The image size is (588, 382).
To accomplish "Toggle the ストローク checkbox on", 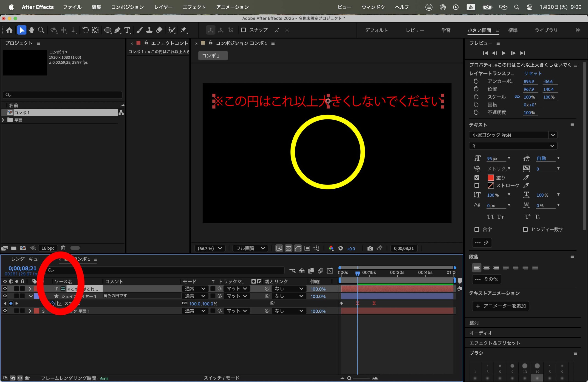I will (477, 185).
